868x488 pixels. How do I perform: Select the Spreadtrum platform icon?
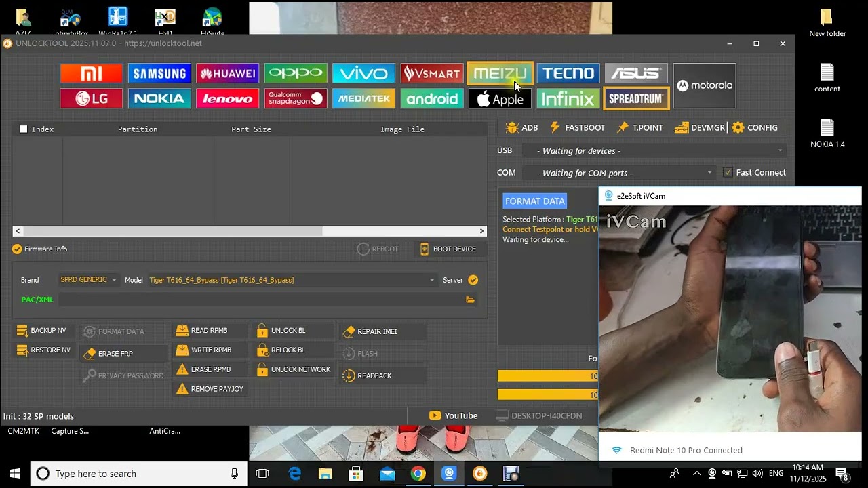(x=636, y=98)
